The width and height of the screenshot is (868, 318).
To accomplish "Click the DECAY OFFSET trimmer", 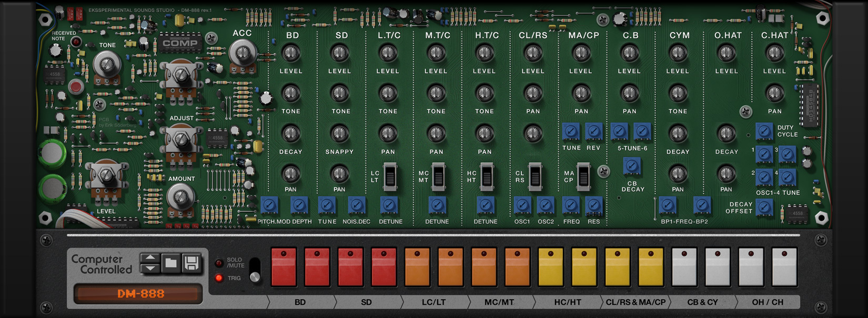I will (x=764, y=207).
